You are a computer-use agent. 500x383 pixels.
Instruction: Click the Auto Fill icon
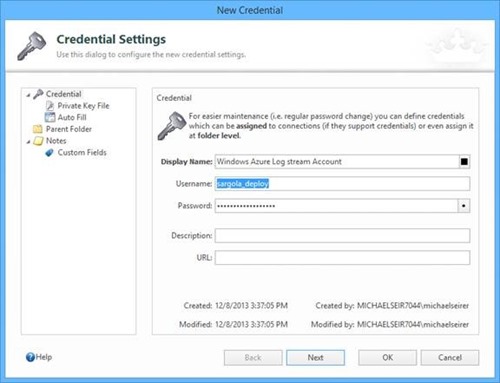[50, 117]
